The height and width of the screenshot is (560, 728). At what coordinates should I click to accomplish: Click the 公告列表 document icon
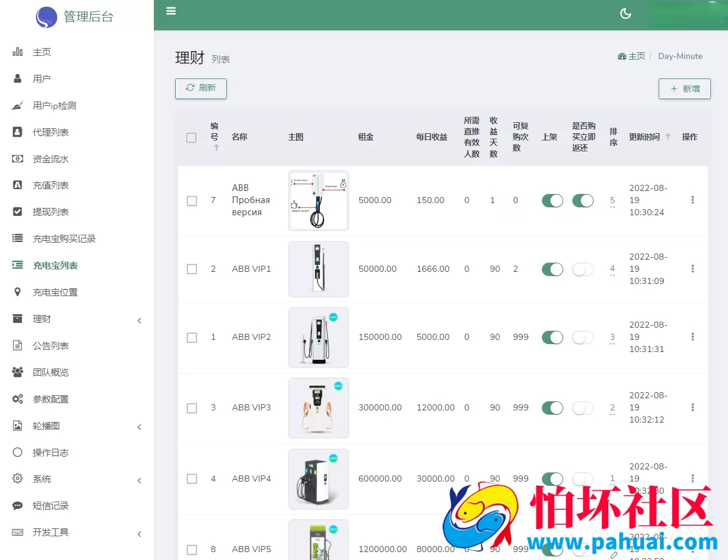pos(17,345)
